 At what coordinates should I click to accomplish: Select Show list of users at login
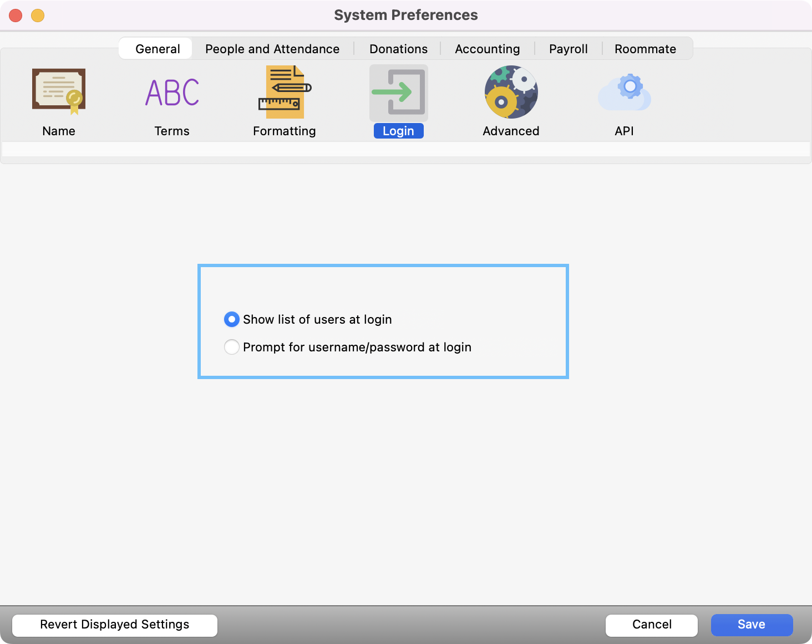click(x=232, y=319)
